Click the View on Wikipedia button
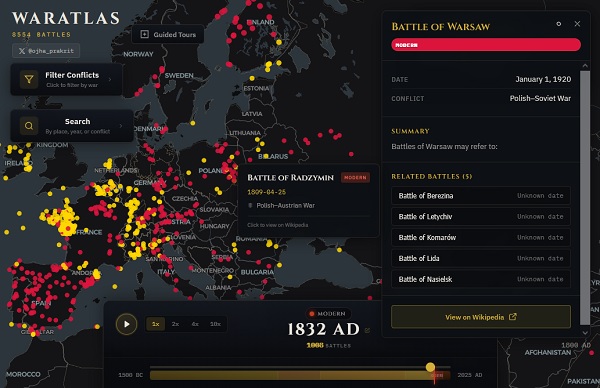 pos(481,317)
